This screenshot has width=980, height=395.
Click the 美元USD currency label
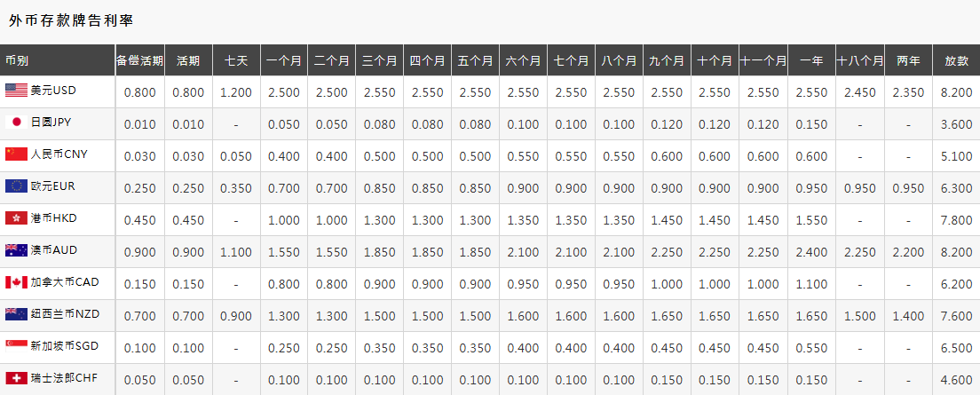[x=54, y=91]
